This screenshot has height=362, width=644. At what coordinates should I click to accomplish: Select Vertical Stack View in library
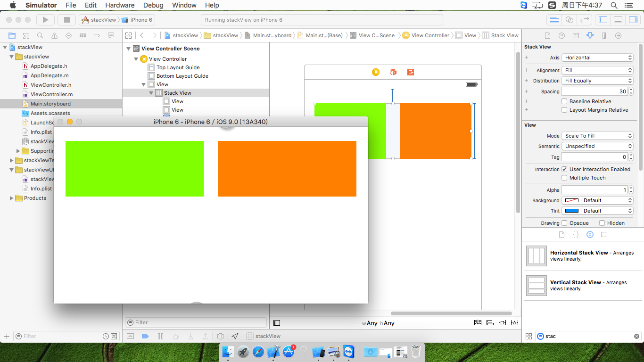[582, 286]
